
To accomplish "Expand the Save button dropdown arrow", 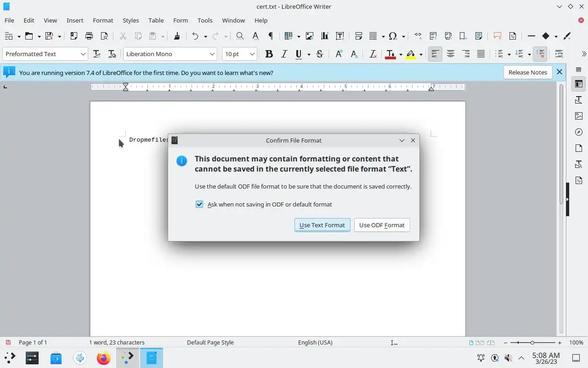I will pos(61,36).
